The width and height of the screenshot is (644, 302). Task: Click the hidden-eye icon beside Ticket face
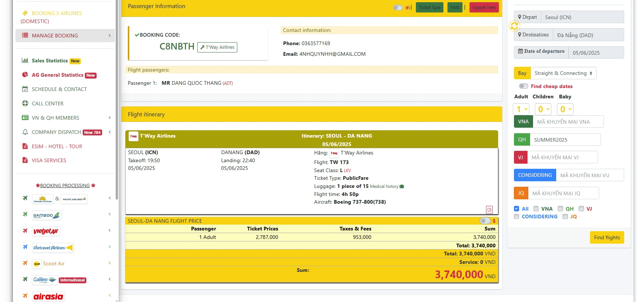(408, 7)
